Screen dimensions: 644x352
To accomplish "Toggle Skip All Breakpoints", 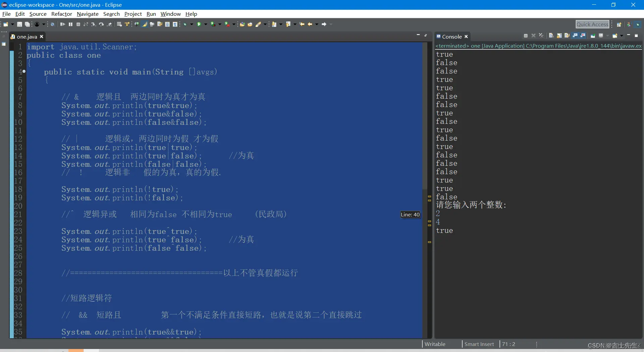I will tap(52, 24).
